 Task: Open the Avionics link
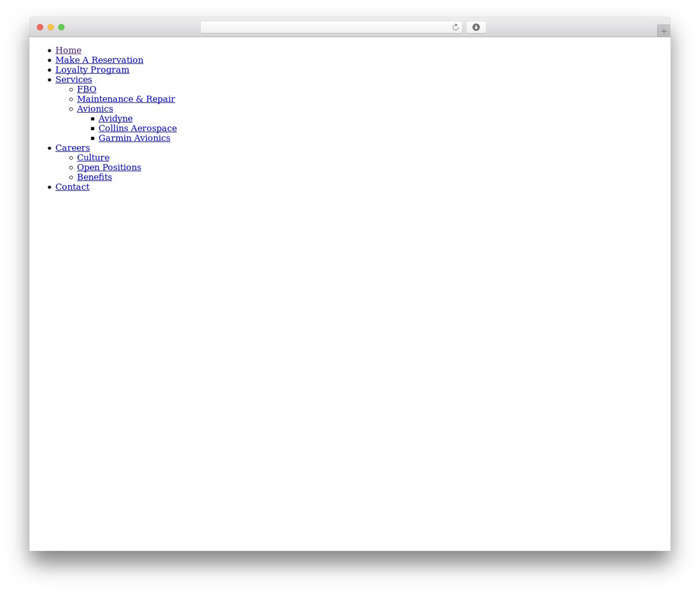tap(95, 109)
